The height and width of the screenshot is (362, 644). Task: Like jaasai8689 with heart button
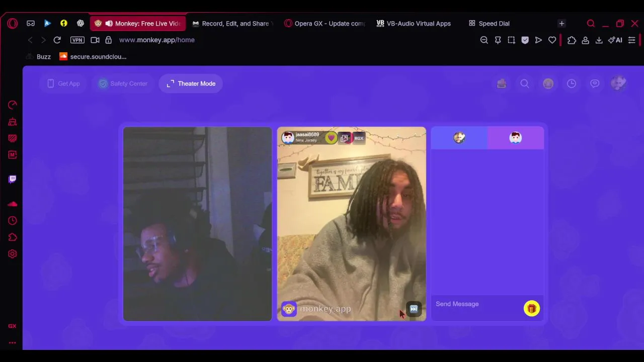point(331,138)
